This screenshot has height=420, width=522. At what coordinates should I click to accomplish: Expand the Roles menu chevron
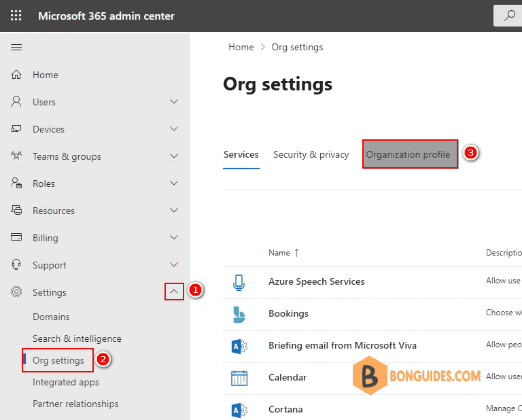[x=174, y=183]
